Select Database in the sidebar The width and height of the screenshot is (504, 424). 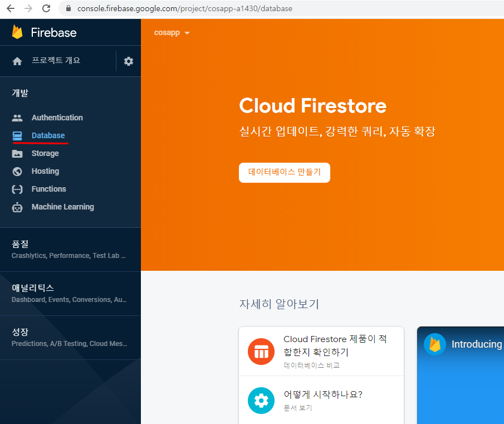pos(48,135)
